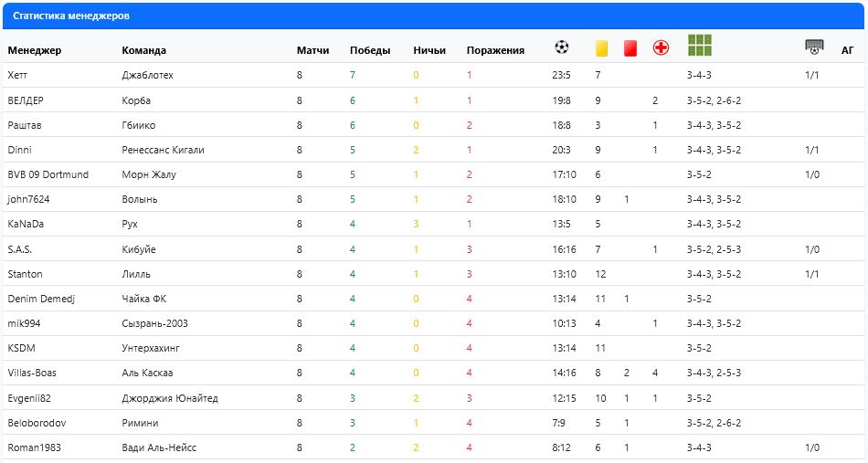The image size is (868, 463).
Task: Open manager Roman1983 entry
Action: click(33, 447)
